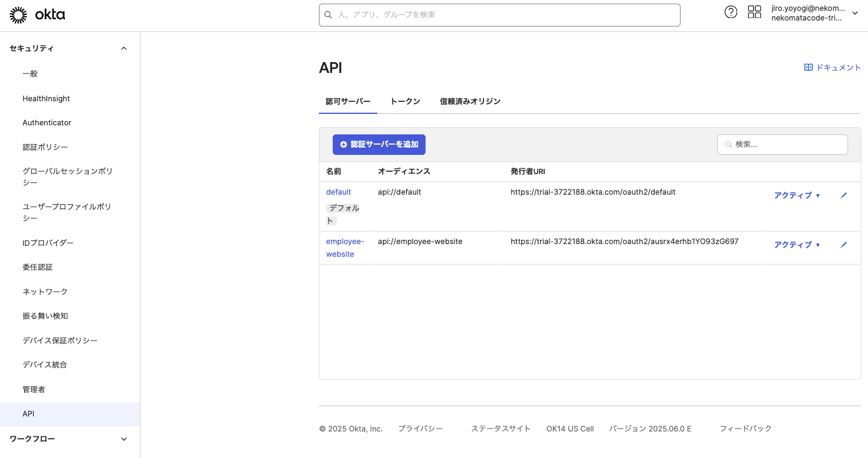Viewport: 868px width, 458px height.
Task: Click the pencil icon for employee-website server
Action: point(843,245)
